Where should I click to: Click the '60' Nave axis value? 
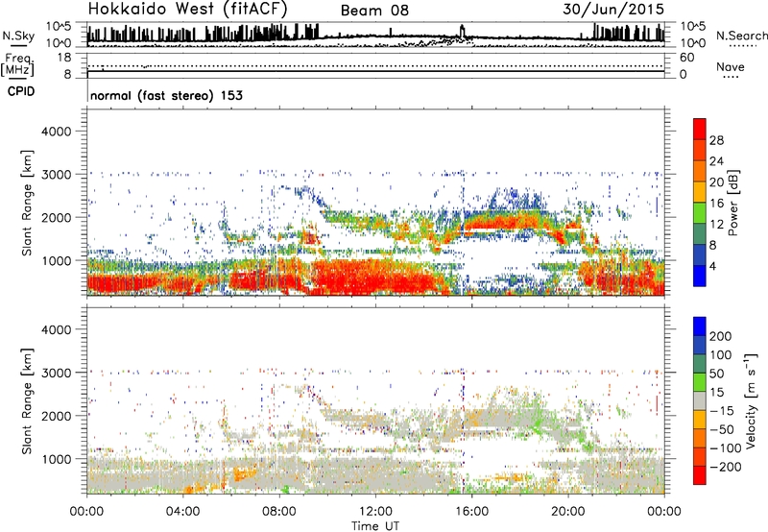point(687,58)
